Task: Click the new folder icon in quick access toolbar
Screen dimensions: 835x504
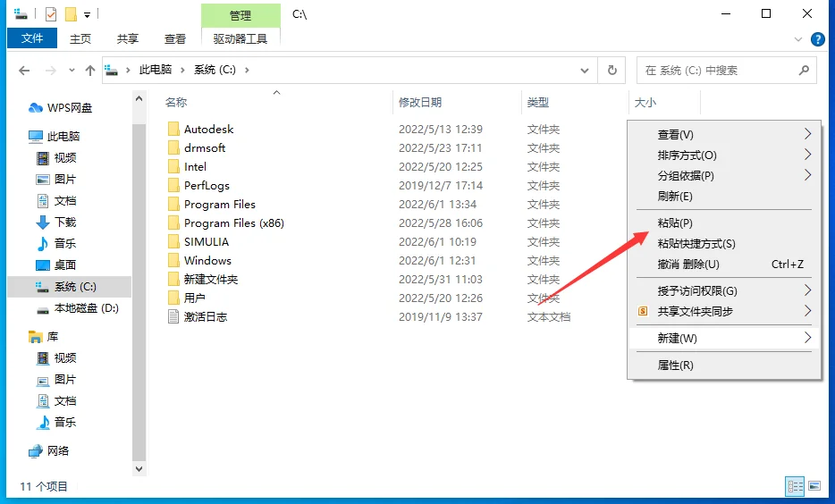Action: tap(71, 13)
